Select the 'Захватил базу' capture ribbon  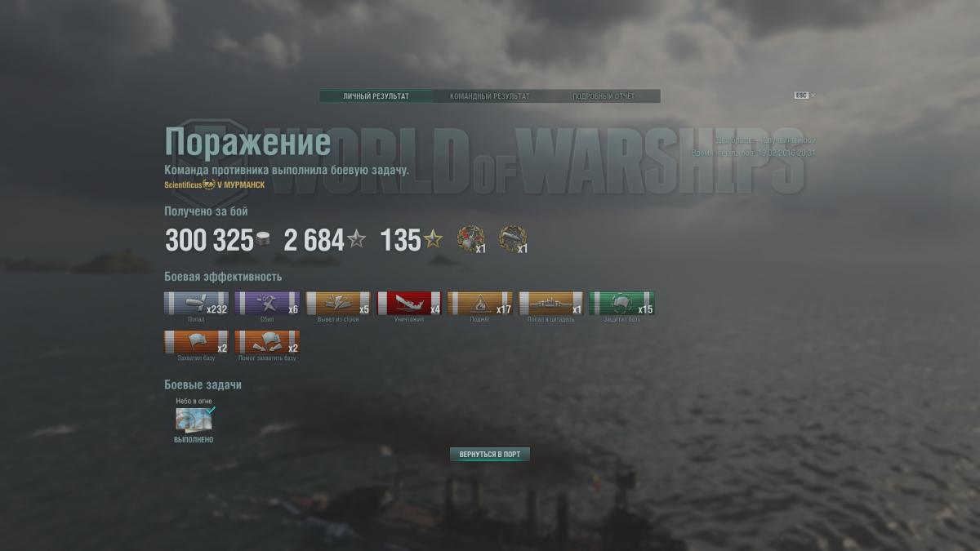[x=196, y=342]
